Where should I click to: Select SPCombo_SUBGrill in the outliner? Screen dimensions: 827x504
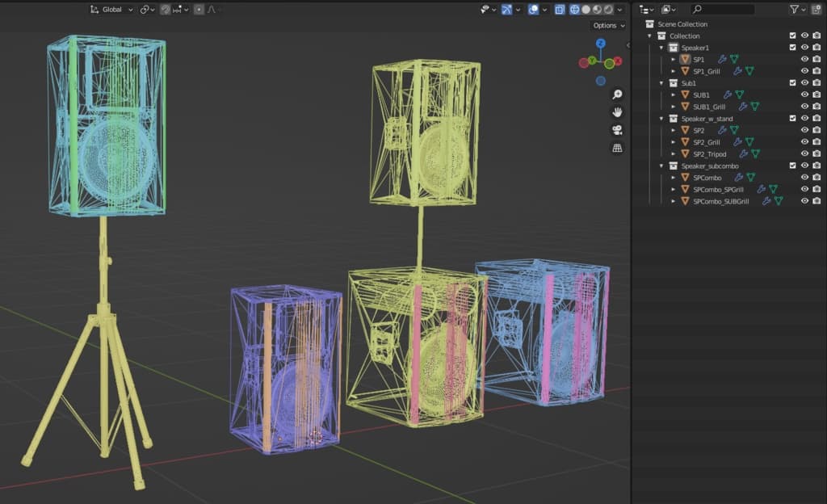[x=720, y=201]
